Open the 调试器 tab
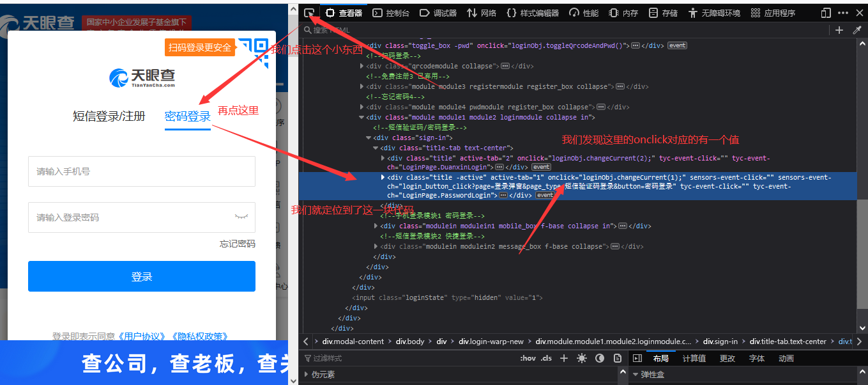Viewport: 868px width, 385px height. click(x=438, y=13)
